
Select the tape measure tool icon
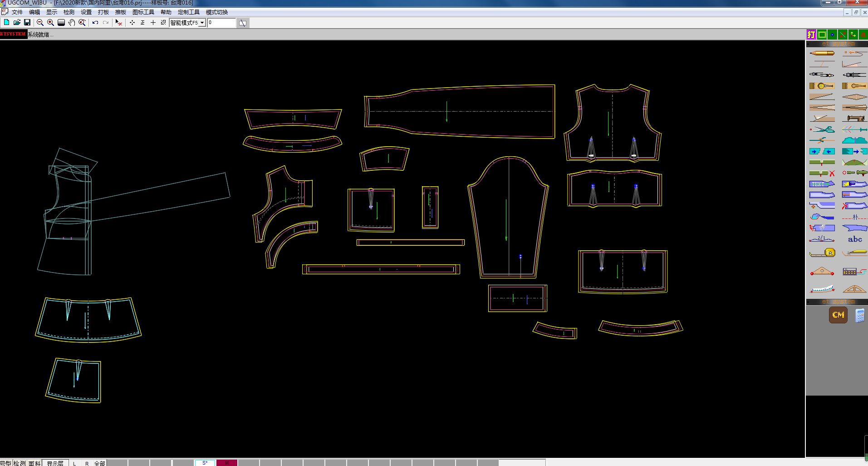822,253
